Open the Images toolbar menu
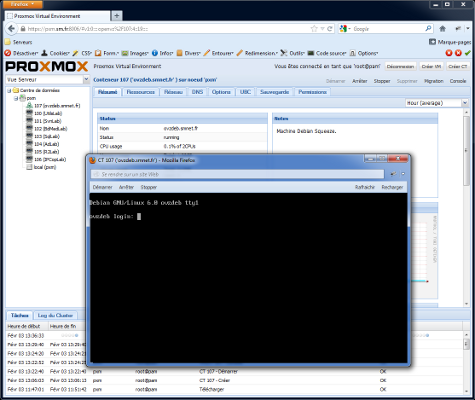 tap(135, 53)
